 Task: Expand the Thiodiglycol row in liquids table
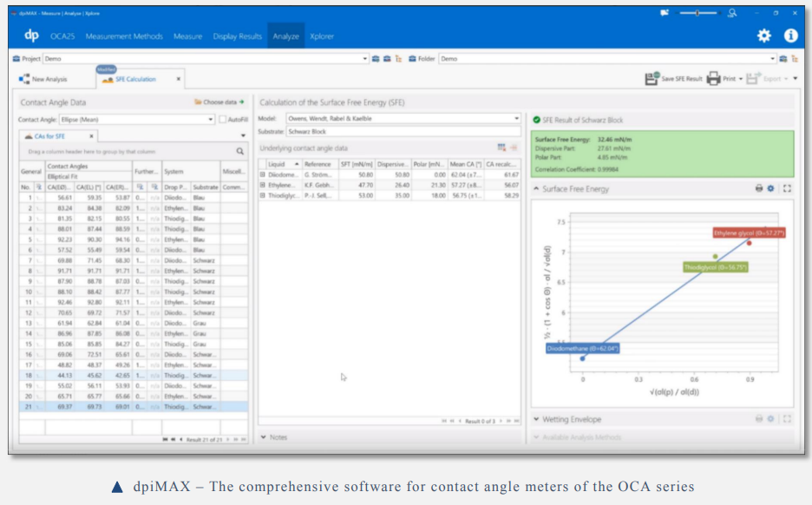coord(263,195)
